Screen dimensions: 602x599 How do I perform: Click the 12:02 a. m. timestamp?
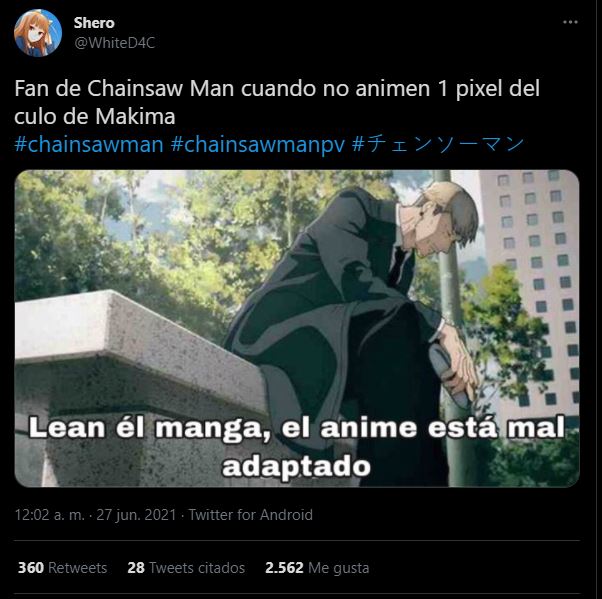coord(50,515)
